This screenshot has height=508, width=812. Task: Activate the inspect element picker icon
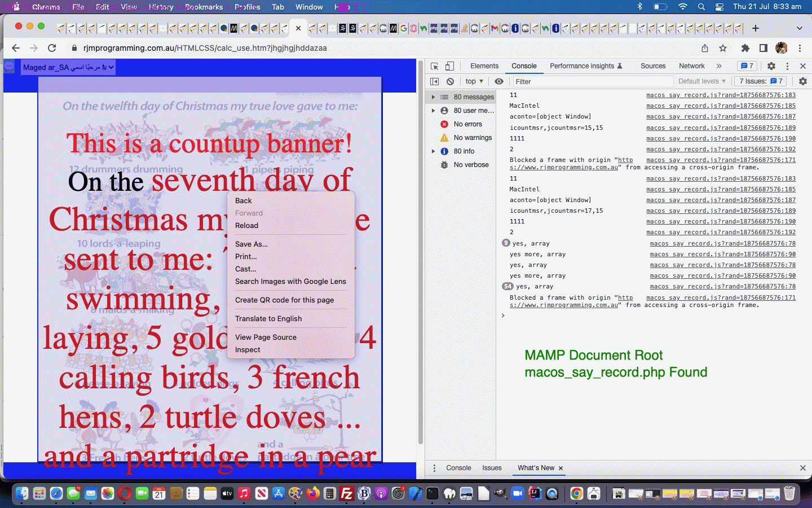tap(434, 66)
